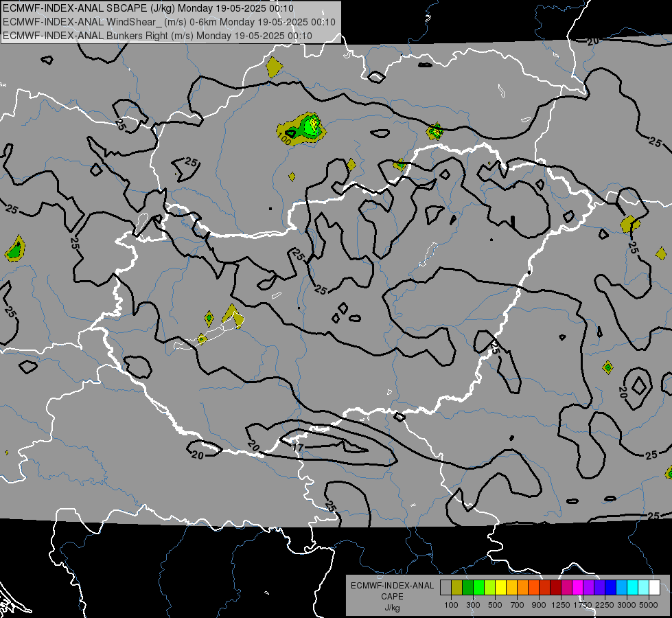Click the 700 legend value

coord(518,605)
